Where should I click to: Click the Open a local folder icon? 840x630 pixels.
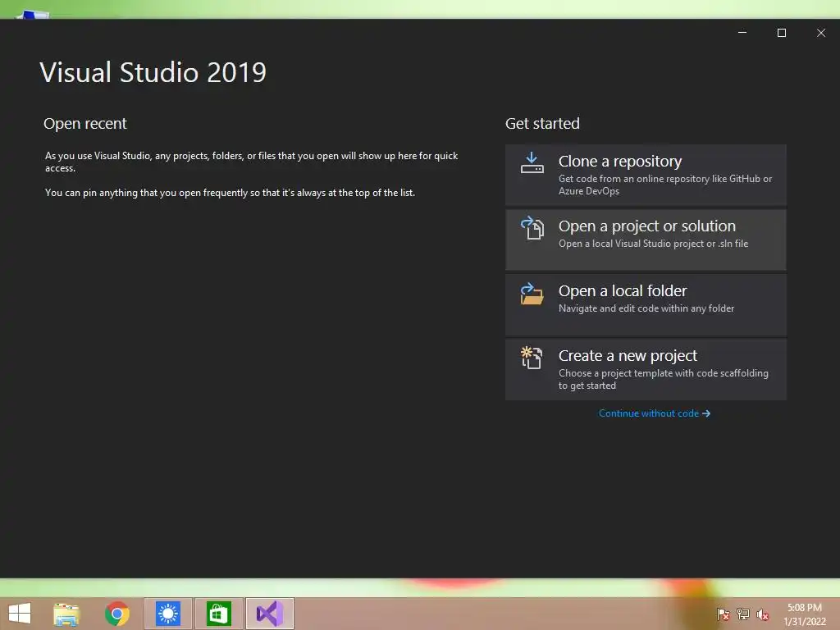532,294
